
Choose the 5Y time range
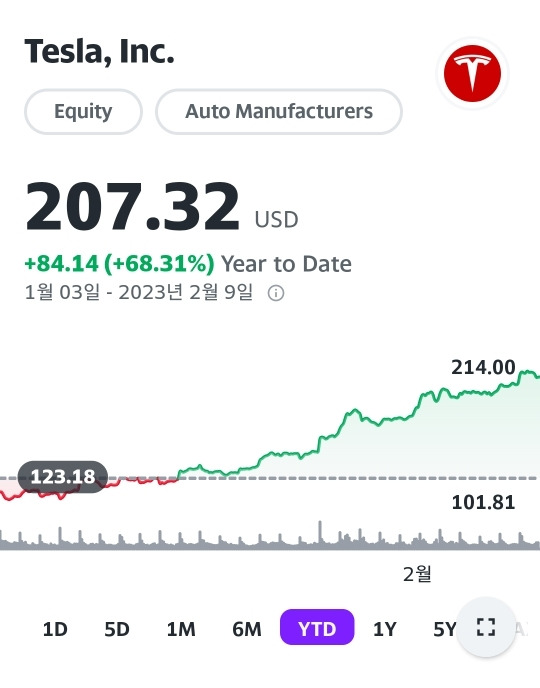point(445,629)
